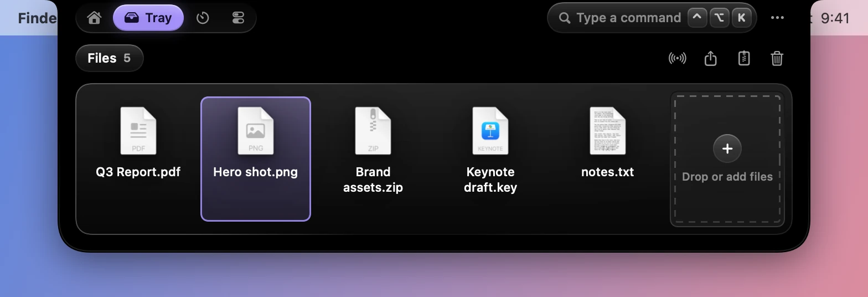Select the Brand assets ZIP file icon
Image resolution: width=868 pixels, height=297 pixels.
pos(373,131)
